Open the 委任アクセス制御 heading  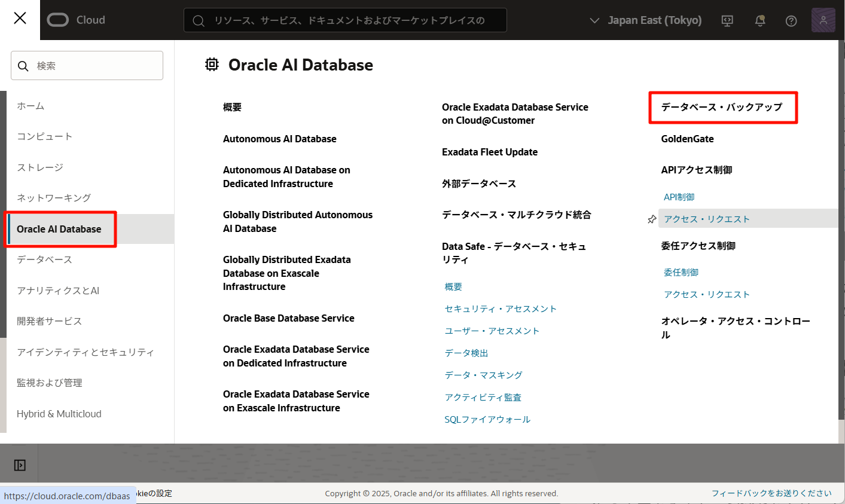click(x=698, y=246)
